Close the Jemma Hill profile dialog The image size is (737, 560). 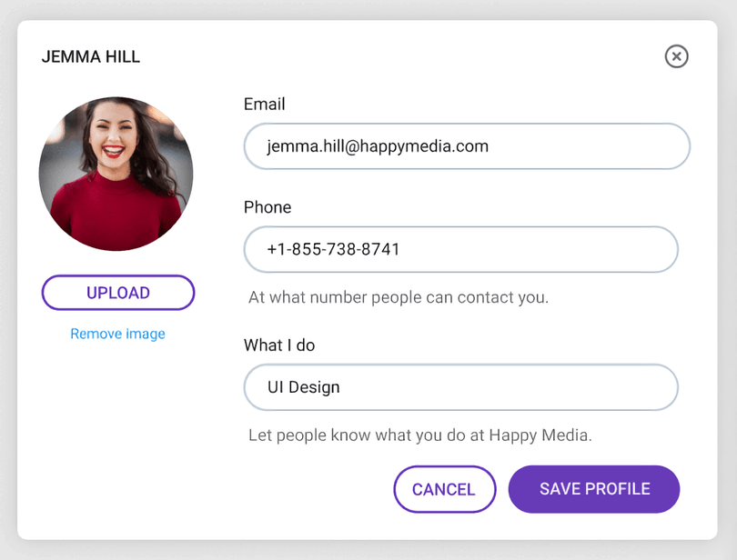676,56
